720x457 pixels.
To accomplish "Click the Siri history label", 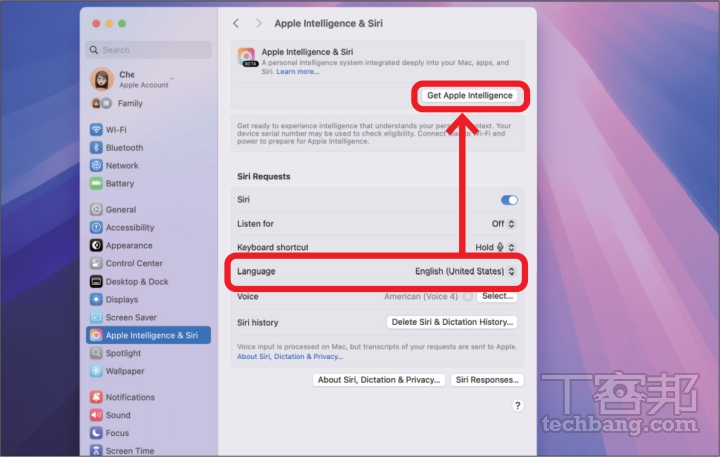I will tap(258, 322).
